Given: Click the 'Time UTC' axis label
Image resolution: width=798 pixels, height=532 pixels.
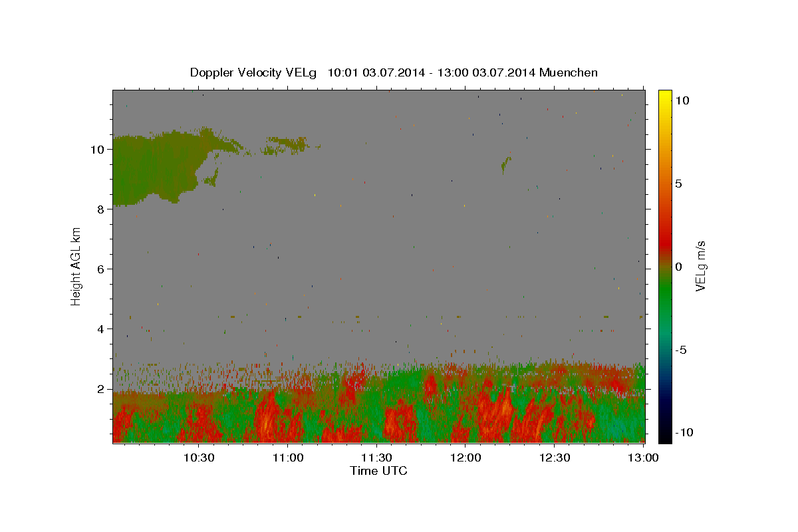Looking at the screenshot, I should click(x=378, y=471).
